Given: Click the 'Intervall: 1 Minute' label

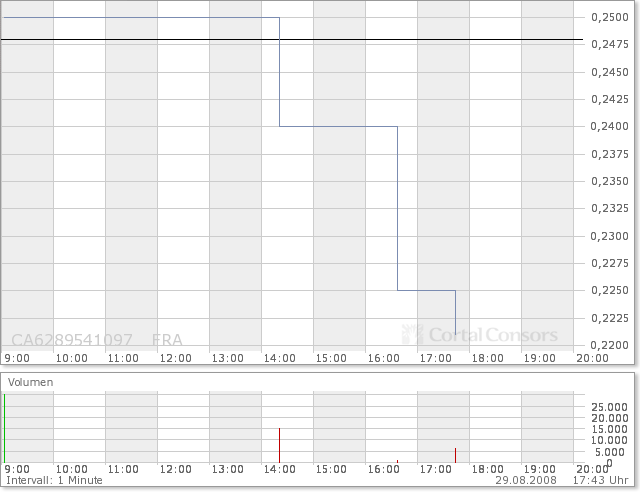Looking at the screenshot, I should [x=54, y=480].
